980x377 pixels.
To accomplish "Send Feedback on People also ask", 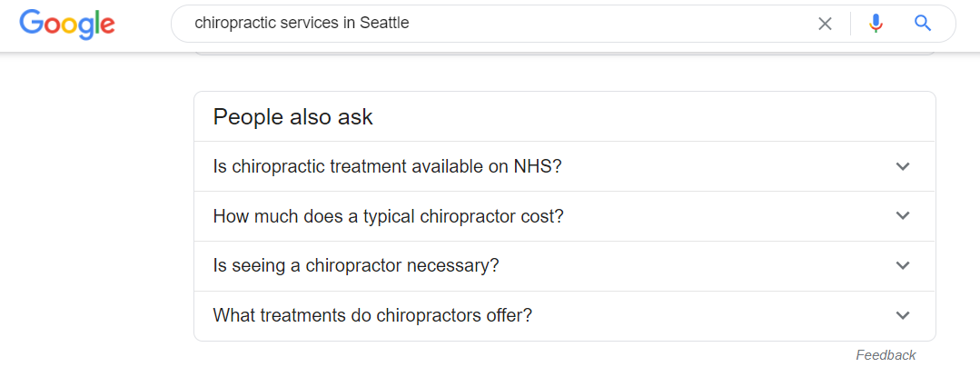I will (x=886, y=355).
